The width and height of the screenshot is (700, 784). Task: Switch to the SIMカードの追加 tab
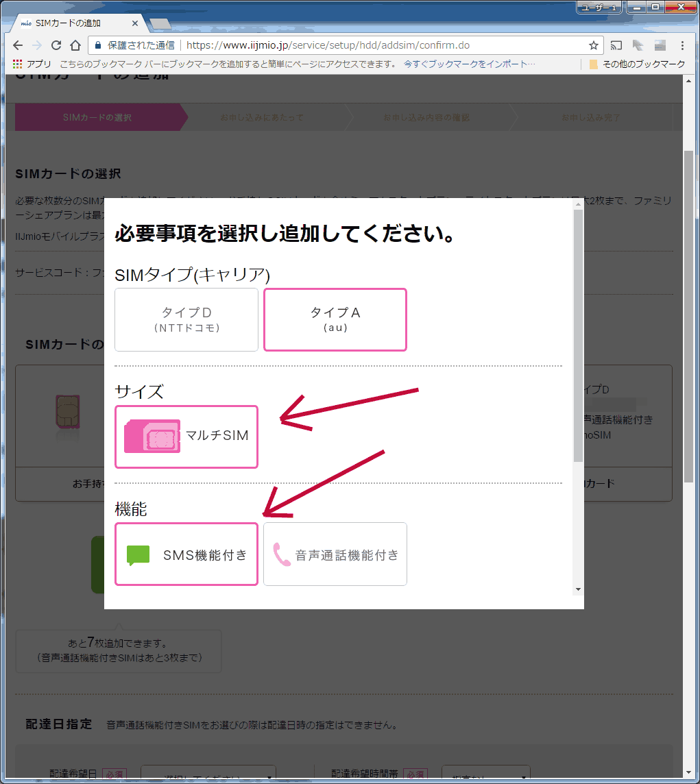pos(75,23)
